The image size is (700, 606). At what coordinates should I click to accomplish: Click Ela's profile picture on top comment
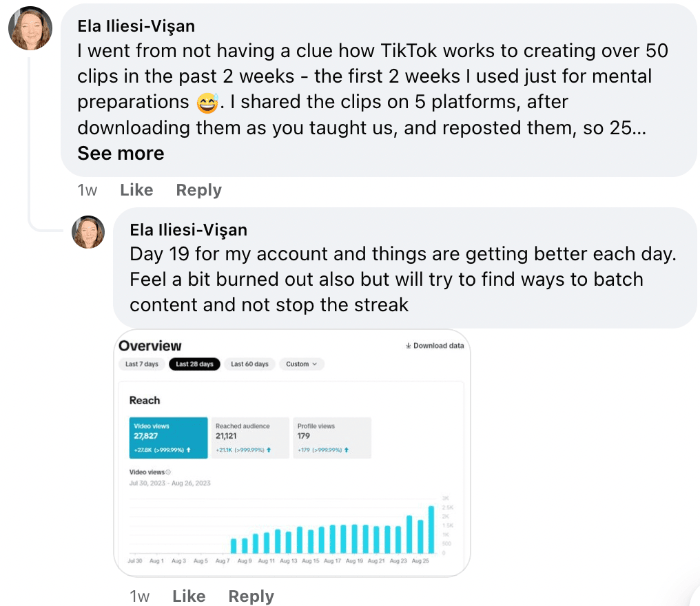[x=30, y=28]
